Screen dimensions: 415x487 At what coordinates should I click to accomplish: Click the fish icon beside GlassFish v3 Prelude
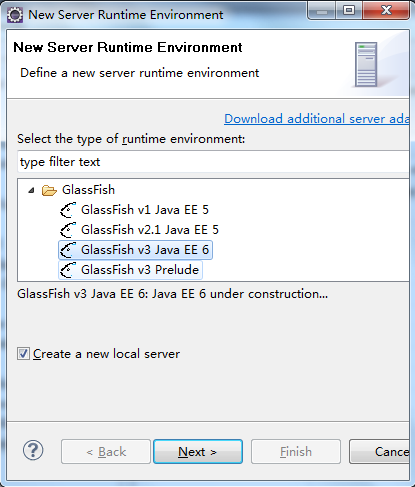pyautogui.click(x=68, y=270)
